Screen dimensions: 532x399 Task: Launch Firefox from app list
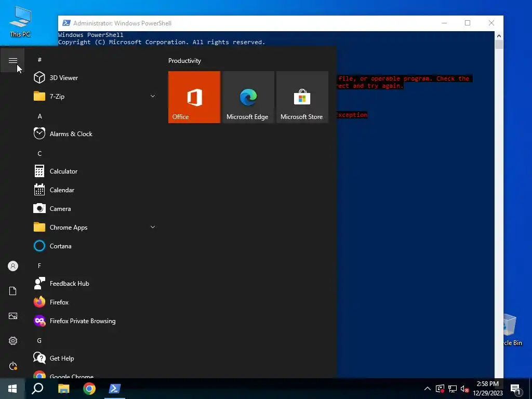[95, 302]
